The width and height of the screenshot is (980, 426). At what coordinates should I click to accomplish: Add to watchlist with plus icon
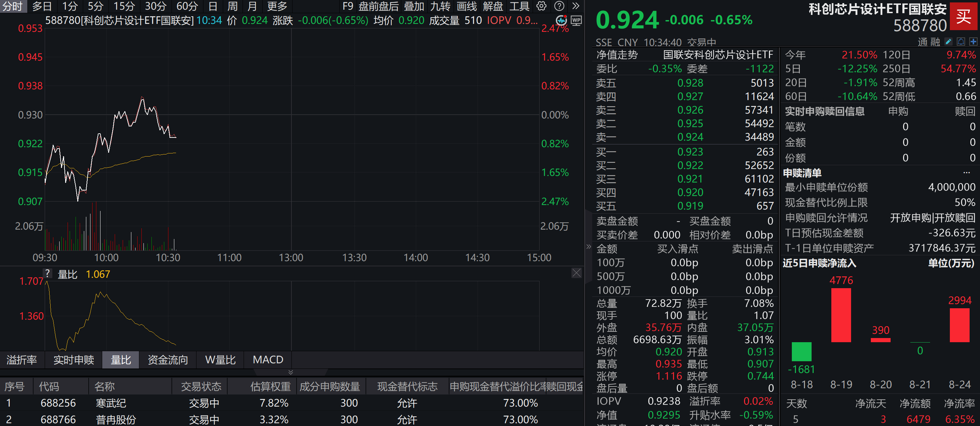pos(973,42)
